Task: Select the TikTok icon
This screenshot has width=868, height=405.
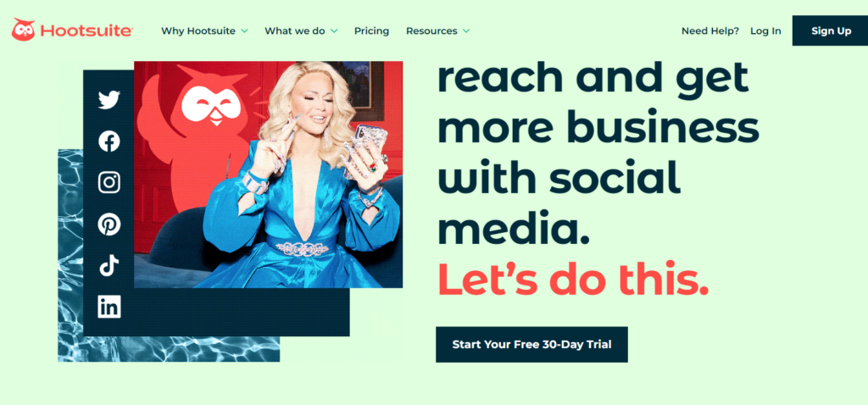Action: [109, 265]
